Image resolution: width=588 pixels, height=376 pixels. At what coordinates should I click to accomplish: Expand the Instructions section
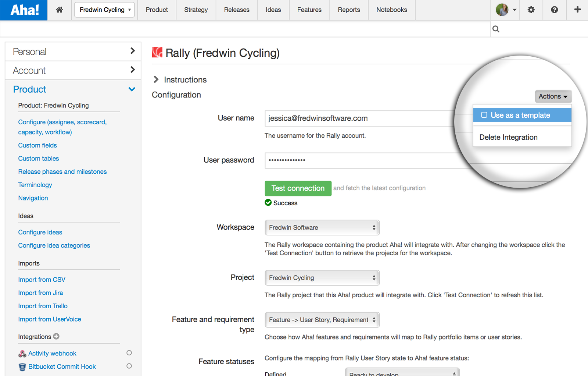pos(180,79)
